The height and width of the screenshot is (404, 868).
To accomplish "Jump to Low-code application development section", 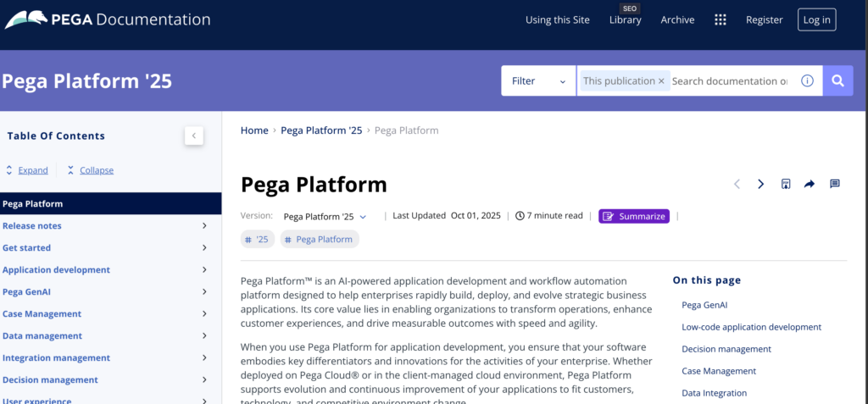I will coord(751,327).
